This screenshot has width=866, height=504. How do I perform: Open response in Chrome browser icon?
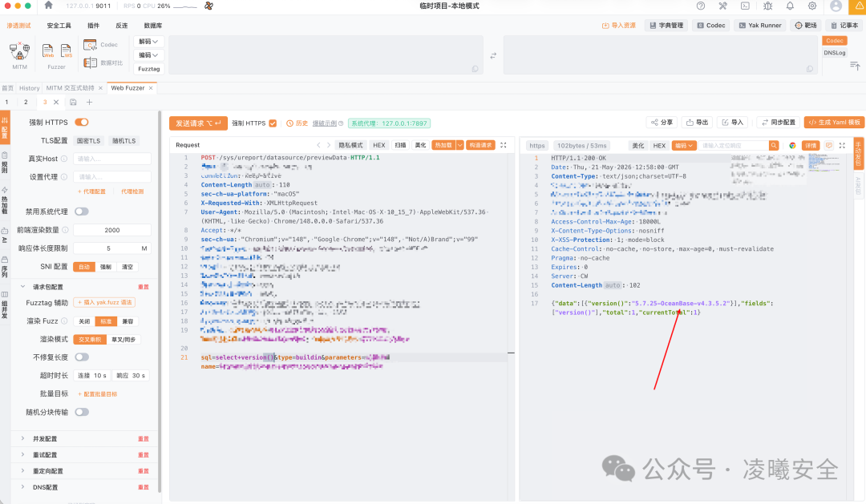tap(792, 145)
